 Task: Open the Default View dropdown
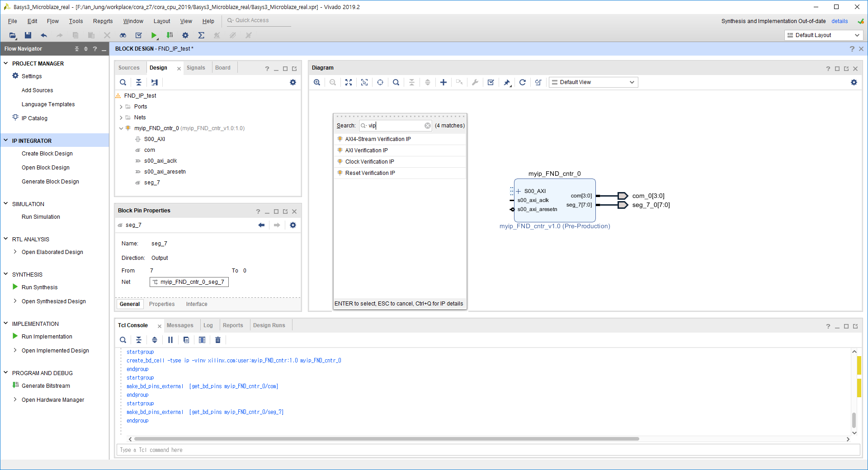point(593,82)
